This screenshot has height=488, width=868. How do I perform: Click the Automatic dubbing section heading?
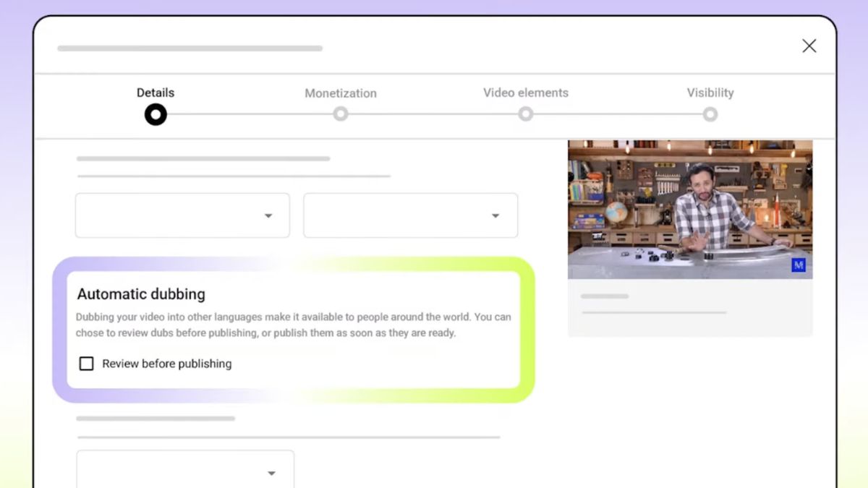[140, 294]
